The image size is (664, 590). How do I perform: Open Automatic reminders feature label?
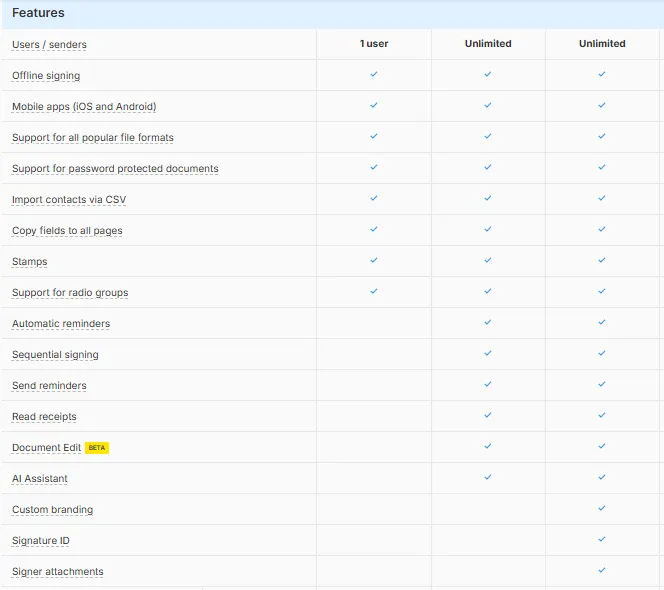[61, 323]
